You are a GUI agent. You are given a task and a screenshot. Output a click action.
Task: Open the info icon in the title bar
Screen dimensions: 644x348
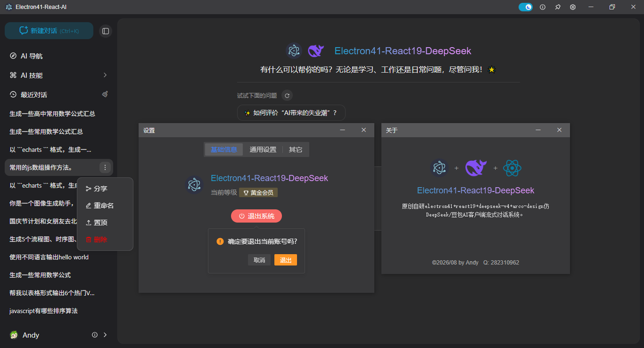543,7
